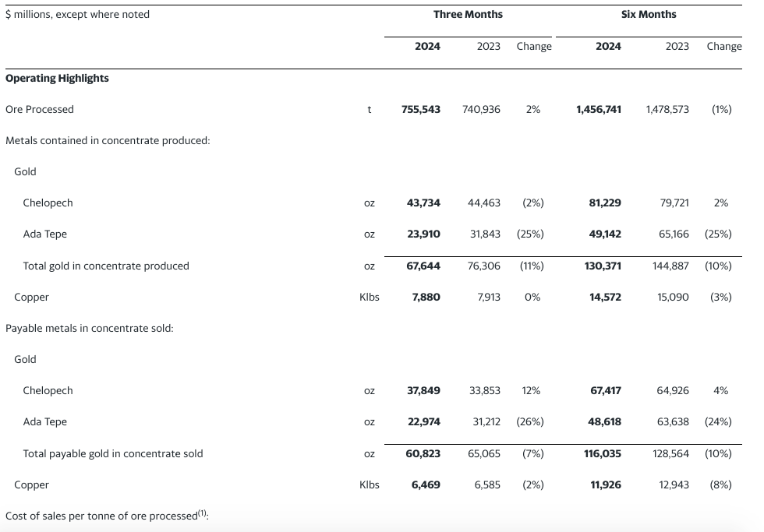Click the Ore Processed row label

coord(40,109)
